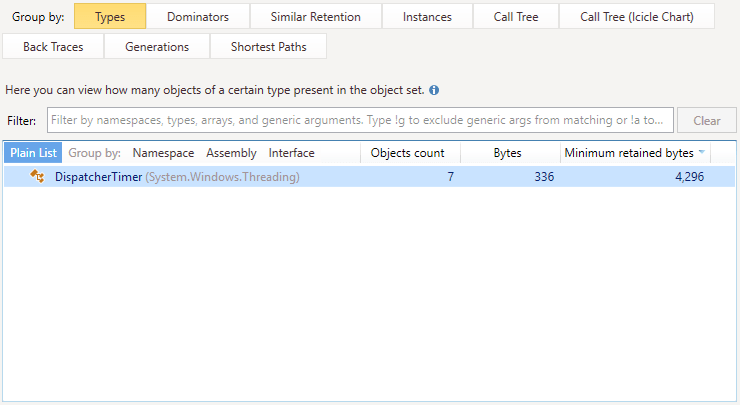Open the Shortest Paths tab

pos(268,47)
